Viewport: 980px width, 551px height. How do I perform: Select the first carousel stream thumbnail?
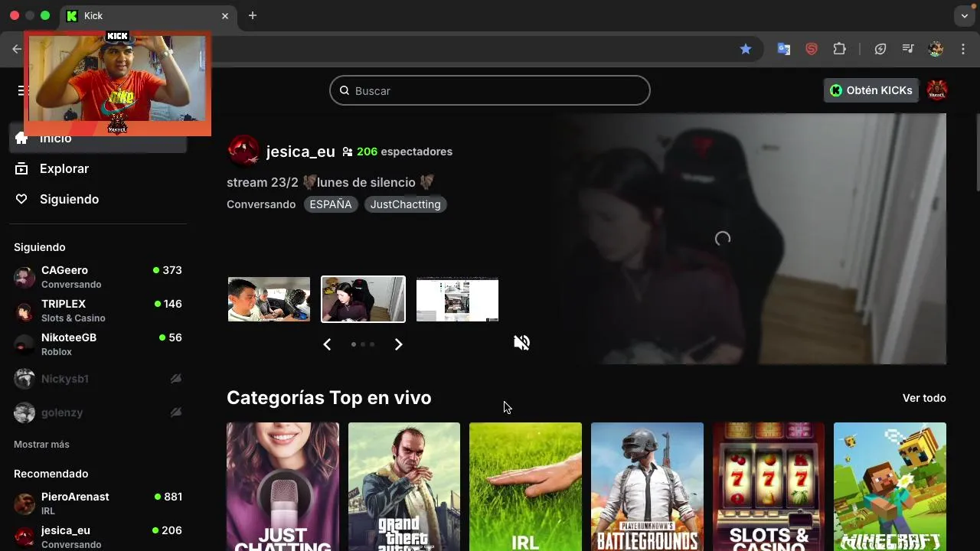(x=269, y=299)
